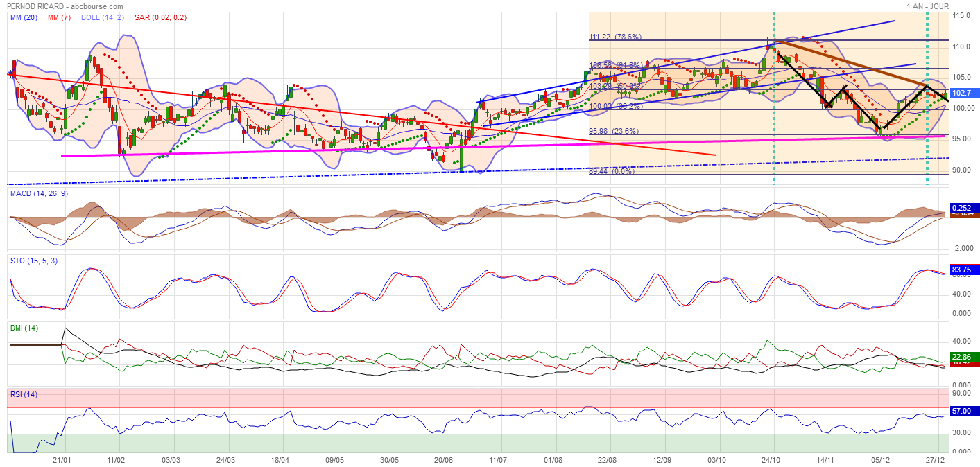
Task: Click the date axis label 11/02
Action: tap(117, 459)
